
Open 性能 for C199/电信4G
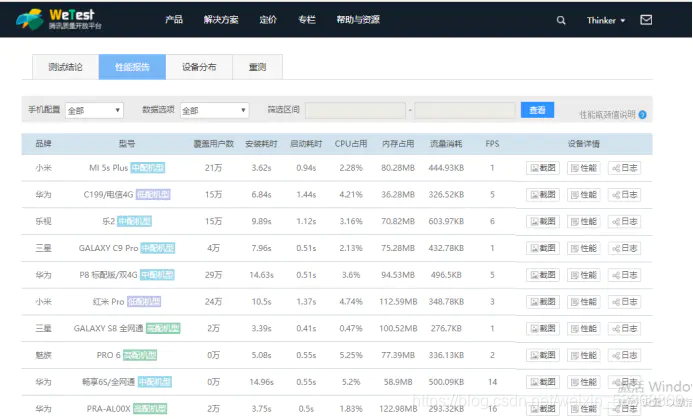[584, 195]
